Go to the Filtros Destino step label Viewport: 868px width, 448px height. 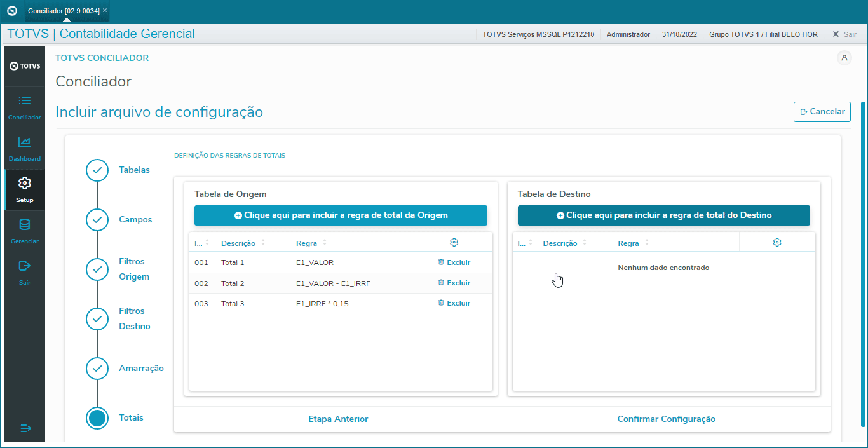[135, 319]
